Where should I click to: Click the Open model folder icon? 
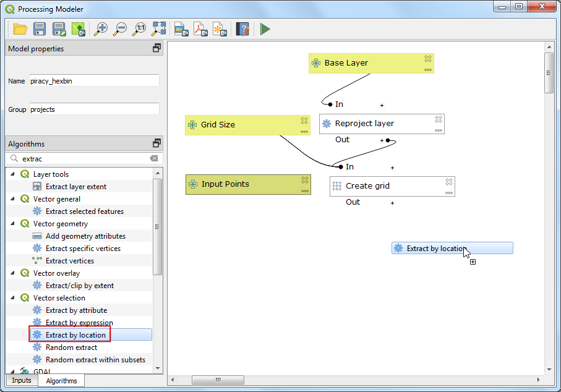(20, 28)
